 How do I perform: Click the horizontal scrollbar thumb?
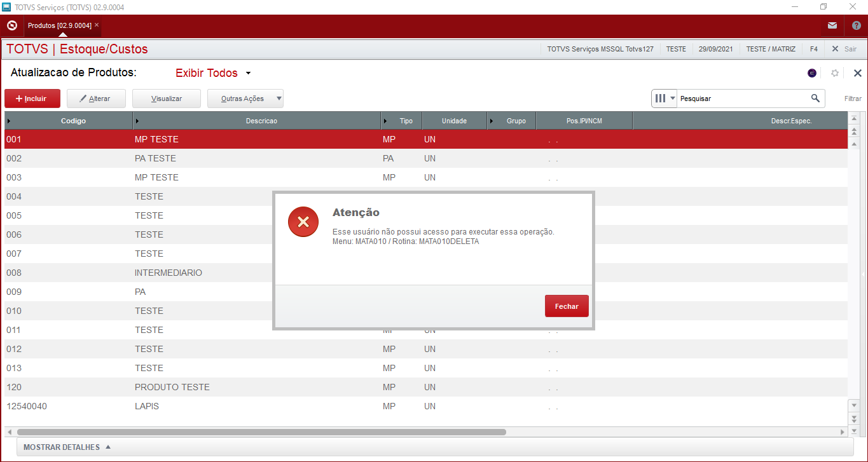(261, 432)
